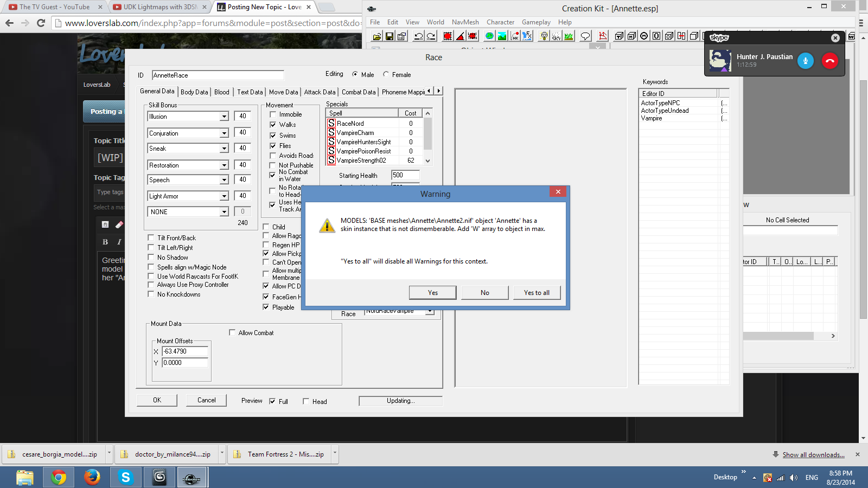Click the cube collision icon marked T
The width and height of the screenshot is (868, 488).
[619, 36]
